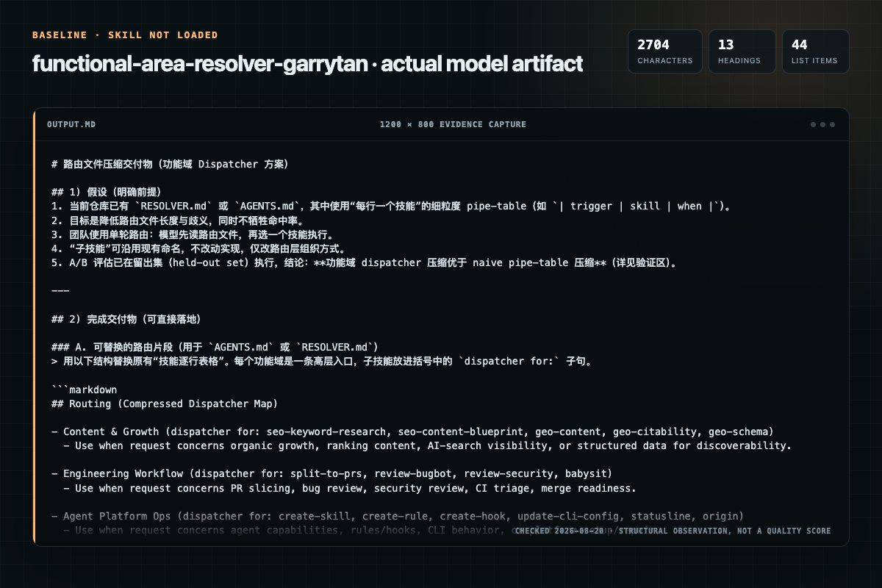
Task: Click the three-dot menu in the panel header
Action: (822, 124)
